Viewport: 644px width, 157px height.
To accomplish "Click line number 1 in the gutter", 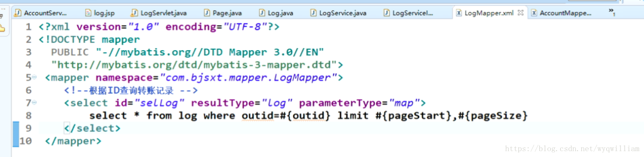I will (x=28, y=27).
